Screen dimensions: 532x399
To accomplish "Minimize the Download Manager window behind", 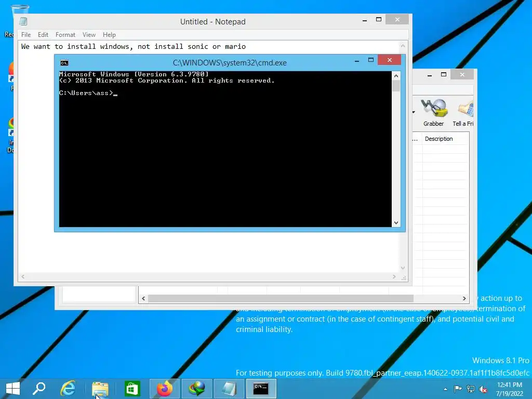I will pos(430,75).
